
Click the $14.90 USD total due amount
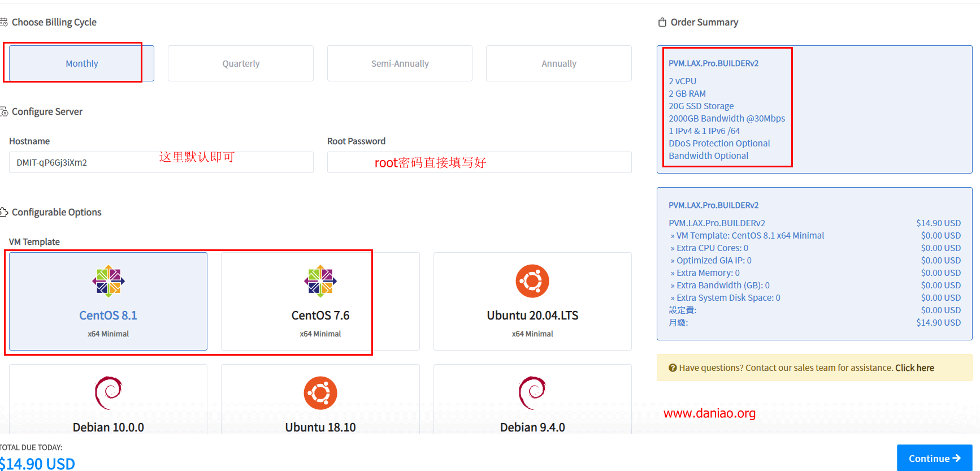[37, 464]
